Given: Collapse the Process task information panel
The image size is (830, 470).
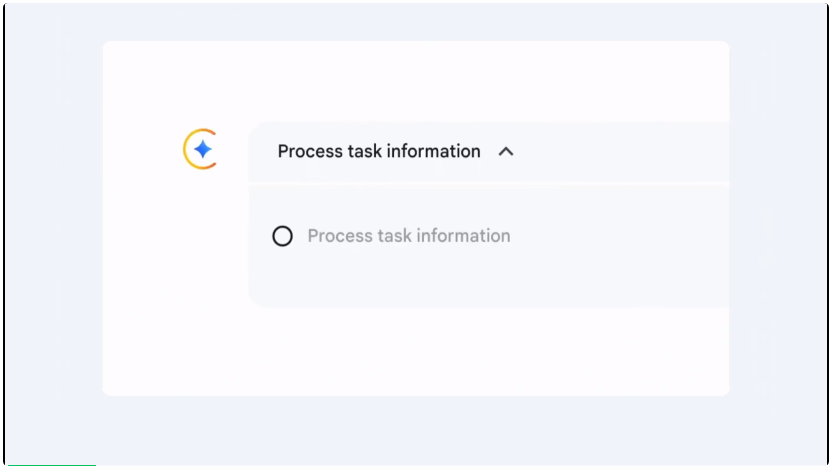Looking at the screenshot, I should 505,152.
